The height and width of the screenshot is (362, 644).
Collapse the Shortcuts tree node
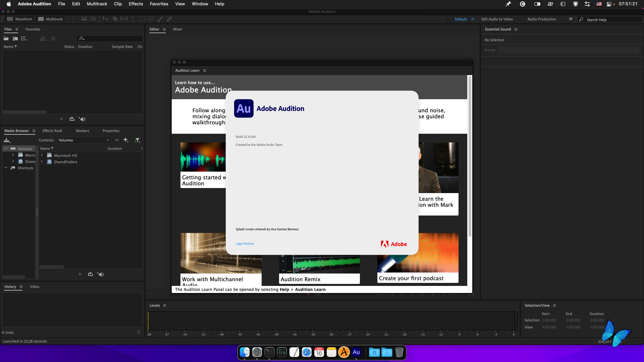point(6,168)
